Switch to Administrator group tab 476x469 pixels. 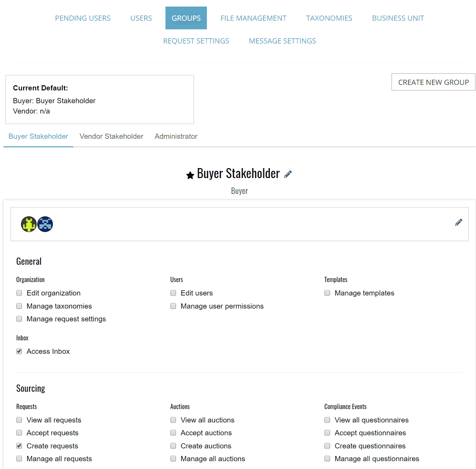(176, 136)
